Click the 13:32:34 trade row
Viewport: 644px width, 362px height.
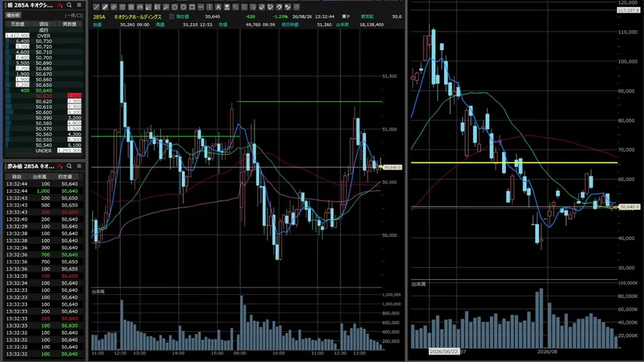(44, 284)
